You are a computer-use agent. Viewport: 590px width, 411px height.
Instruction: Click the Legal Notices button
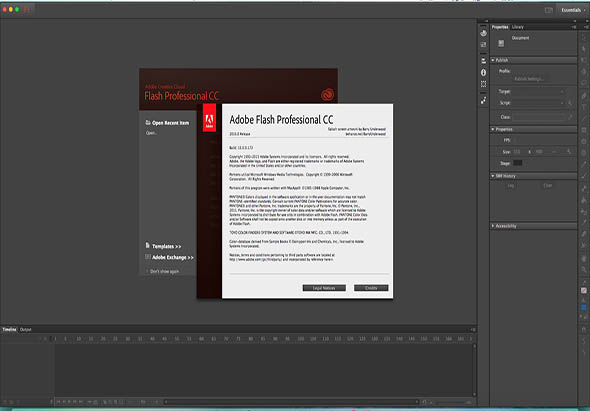pos(324,288)
